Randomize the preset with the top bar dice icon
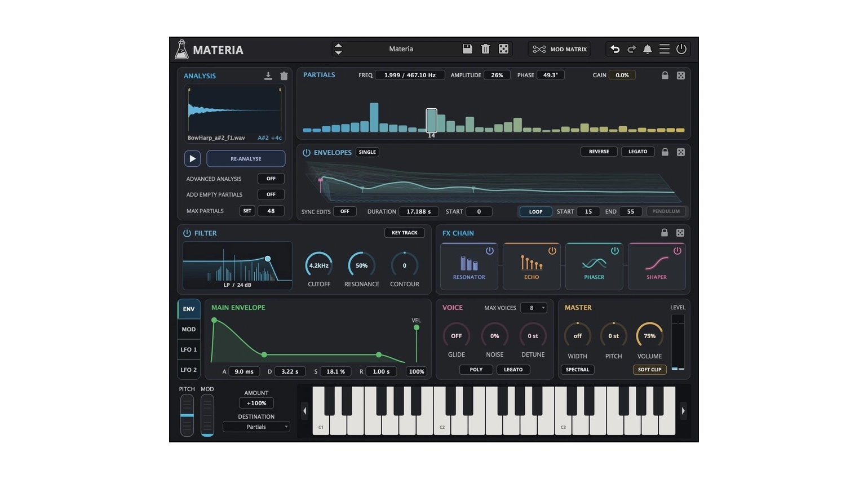Viewport: 868px width, 479px height. pyautogui.click(x=503, y=49)
